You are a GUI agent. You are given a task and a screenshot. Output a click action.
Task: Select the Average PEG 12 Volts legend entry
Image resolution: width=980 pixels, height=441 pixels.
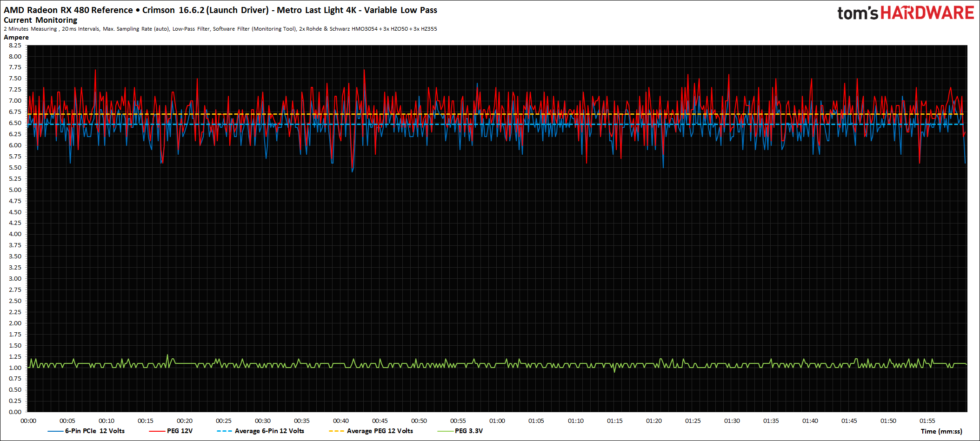coord(371,431)
